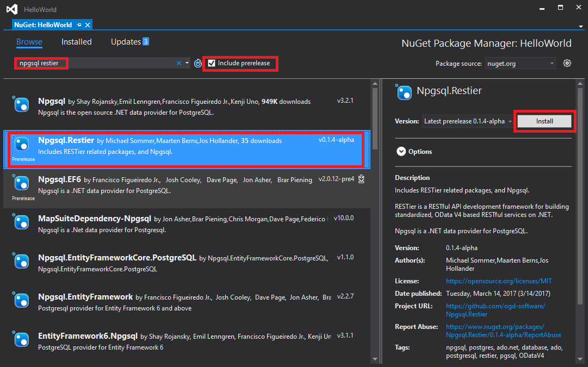Click details pane scrollbar down arrow

tap(580, 359)
